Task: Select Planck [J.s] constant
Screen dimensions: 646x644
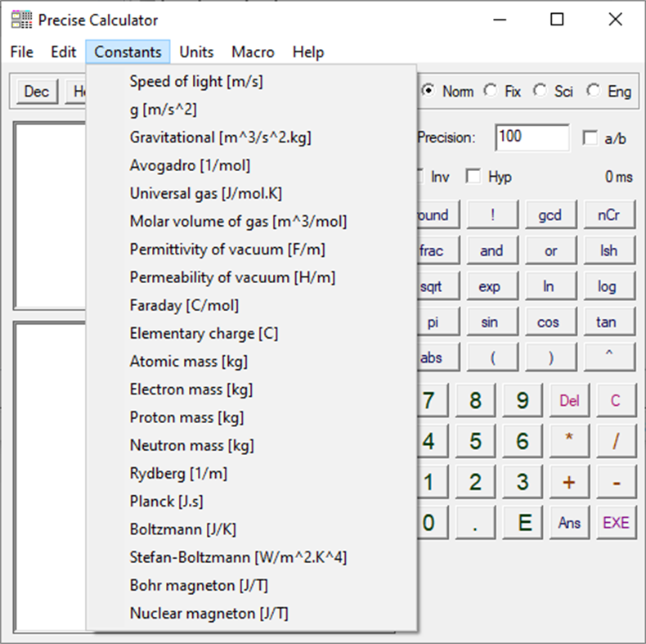Action: (251, 502)
